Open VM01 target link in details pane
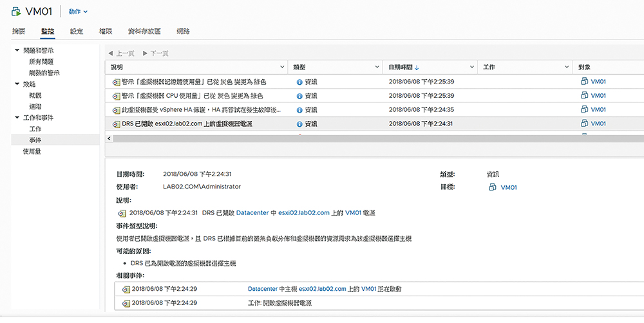 [x=509, y=188]
